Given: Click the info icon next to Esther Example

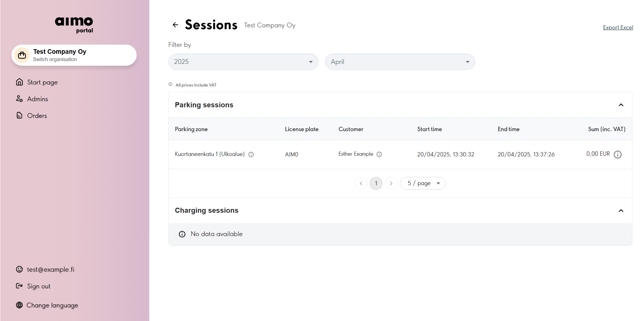Looking at the screenshot, I should 379,154.
